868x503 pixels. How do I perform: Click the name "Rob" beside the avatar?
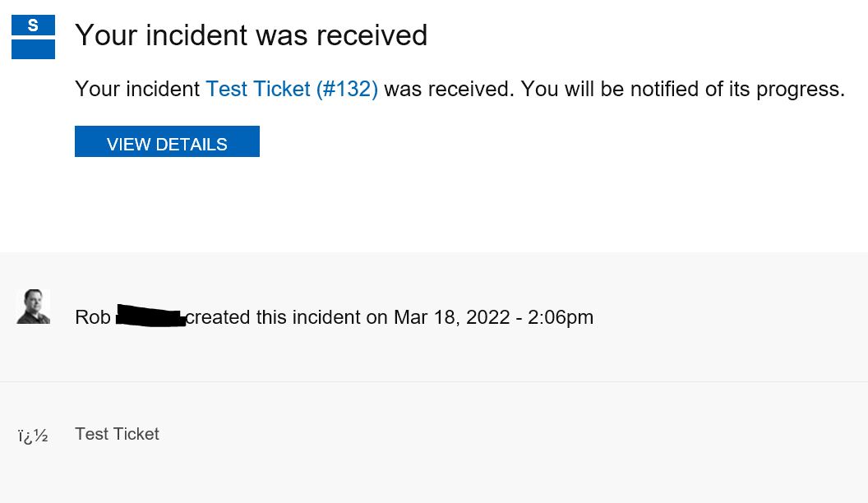pyautogui.click(x=93, y=317)
